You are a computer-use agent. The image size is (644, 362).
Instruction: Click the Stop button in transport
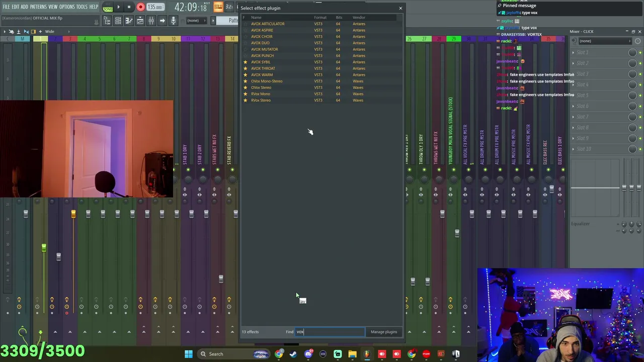129,7
